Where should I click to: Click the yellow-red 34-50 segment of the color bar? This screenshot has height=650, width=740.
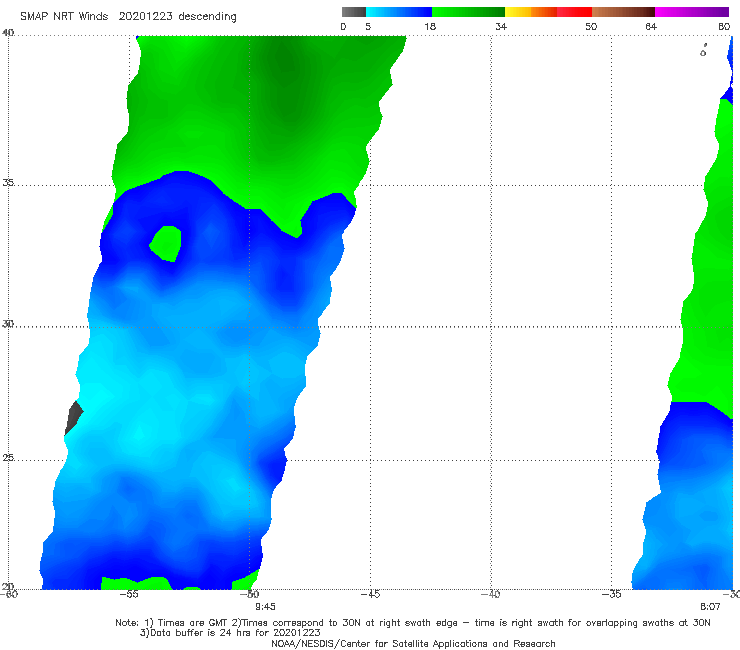[x=548, y=12]
